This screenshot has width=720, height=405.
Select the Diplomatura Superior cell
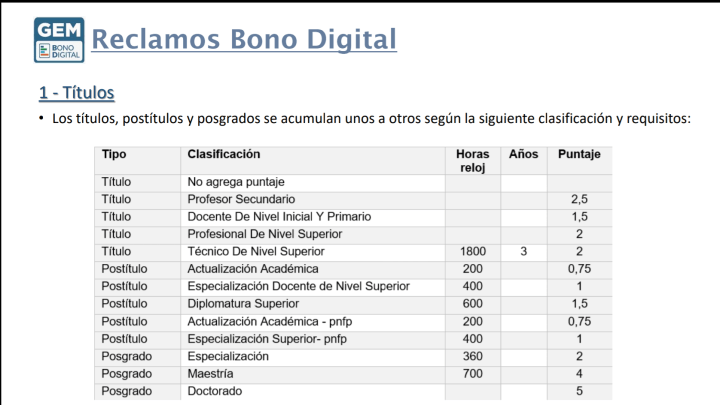pyautogui.click(x=243, y=304)
